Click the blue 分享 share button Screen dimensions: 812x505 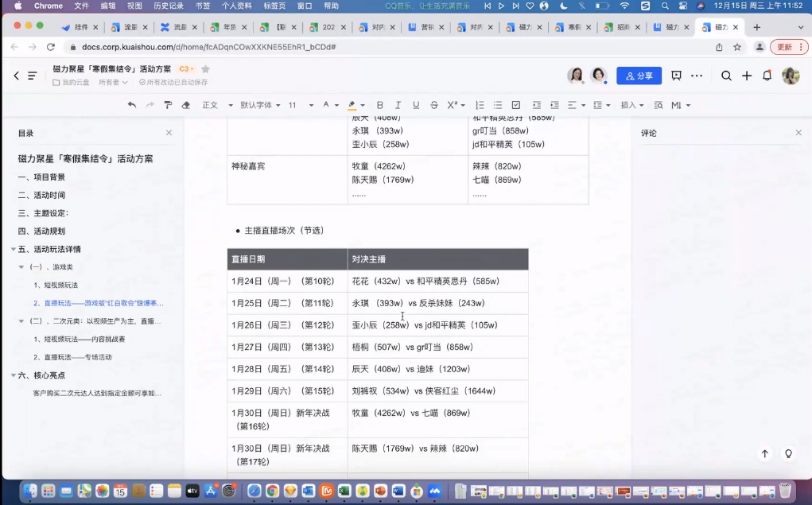tap(639, 76)
